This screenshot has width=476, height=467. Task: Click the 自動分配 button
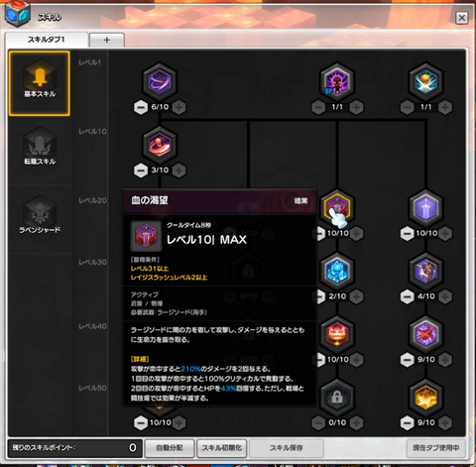[170, 448]
